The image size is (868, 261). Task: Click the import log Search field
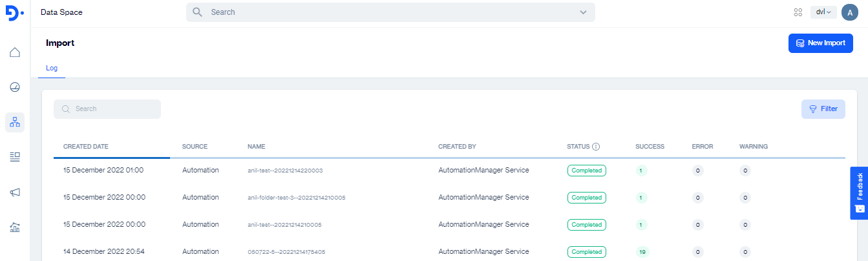(107, 109)
